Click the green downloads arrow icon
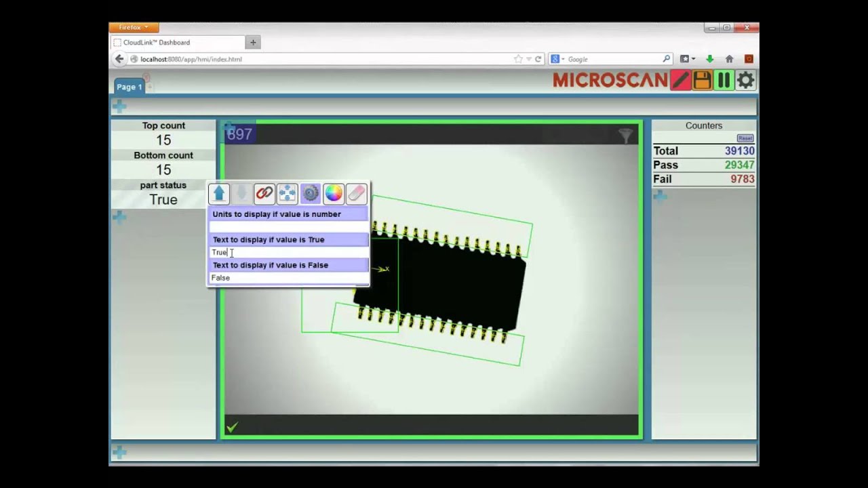Image resolution: width=868 pixels, height=488 pixels. 710,59
